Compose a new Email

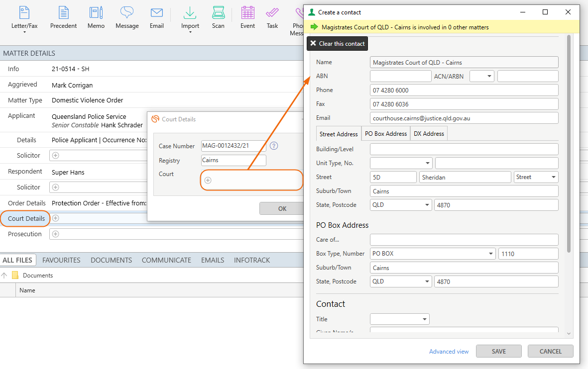point(157,17)
